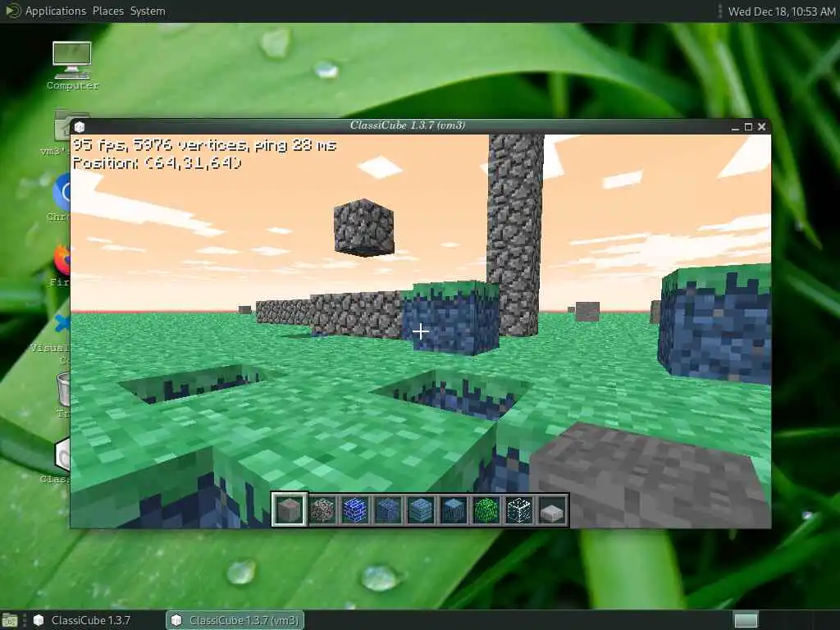
Task: Click the clock showing Wed Dec 18, 10:53 AM
Action: (x=781, y=11)
